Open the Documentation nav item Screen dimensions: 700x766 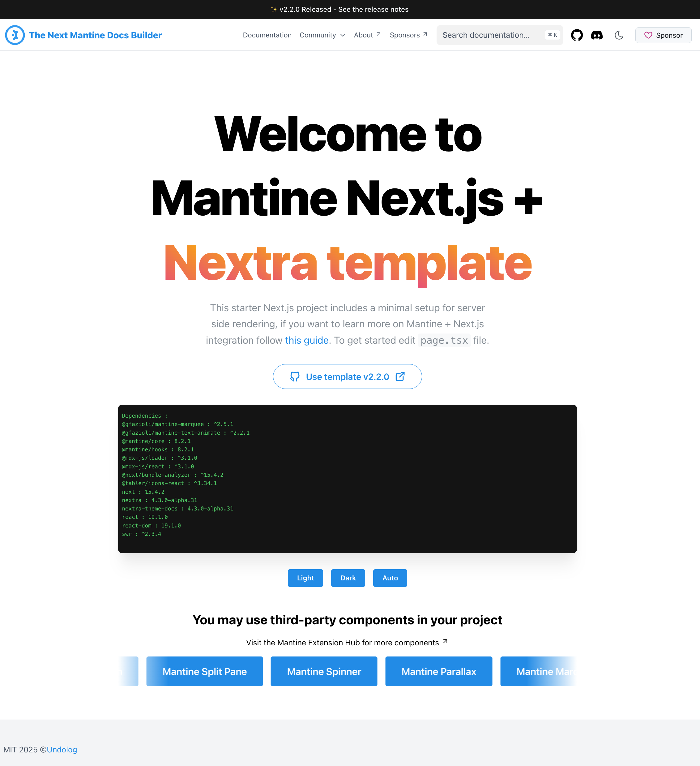[x=267, y=35]
